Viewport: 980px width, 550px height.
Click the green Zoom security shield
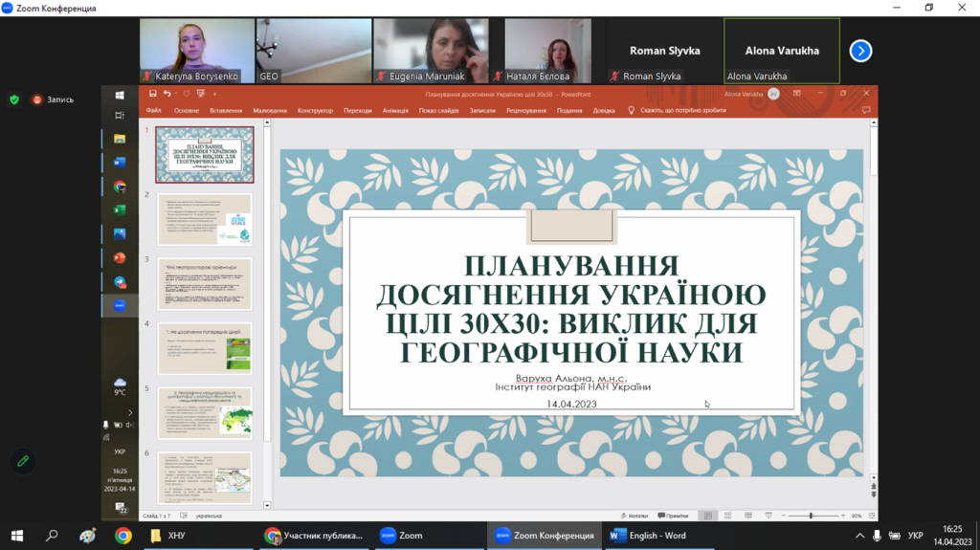pyautogui.click(x=13, y=99)
